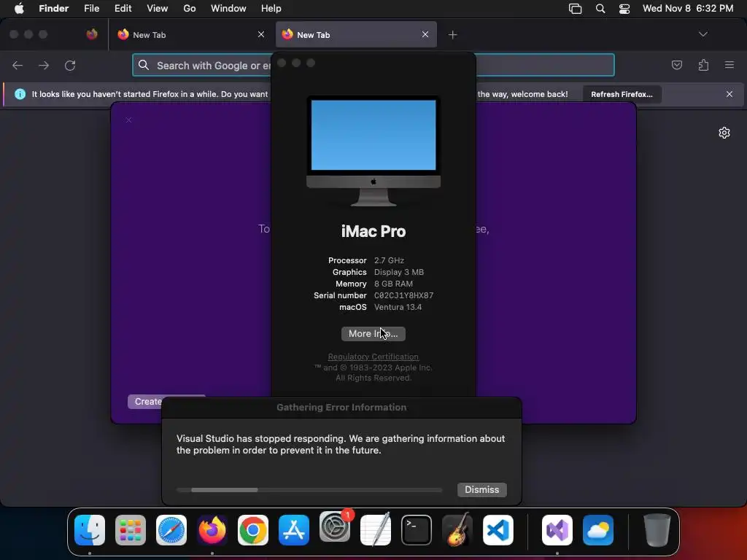Close the first New Tab
The image size is (747, 560).
(261, 34)
